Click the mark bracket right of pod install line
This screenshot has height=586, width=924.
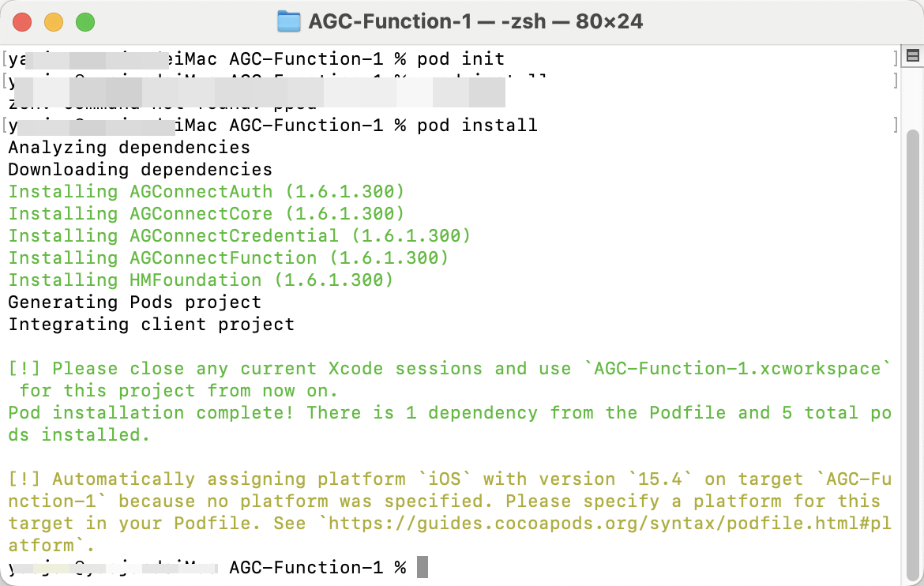(x=895, y=125)
